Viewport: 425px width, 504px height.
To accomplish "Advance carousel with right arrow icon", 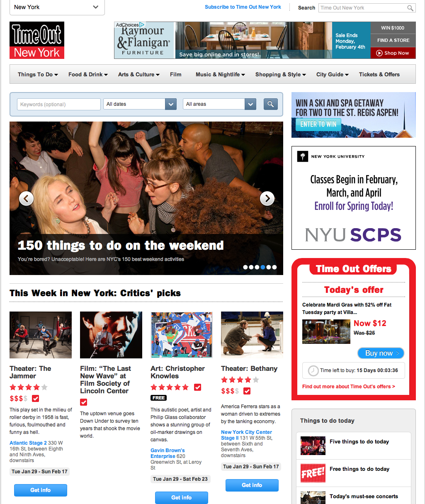I will pyautogui.click(x=267, y=199).
